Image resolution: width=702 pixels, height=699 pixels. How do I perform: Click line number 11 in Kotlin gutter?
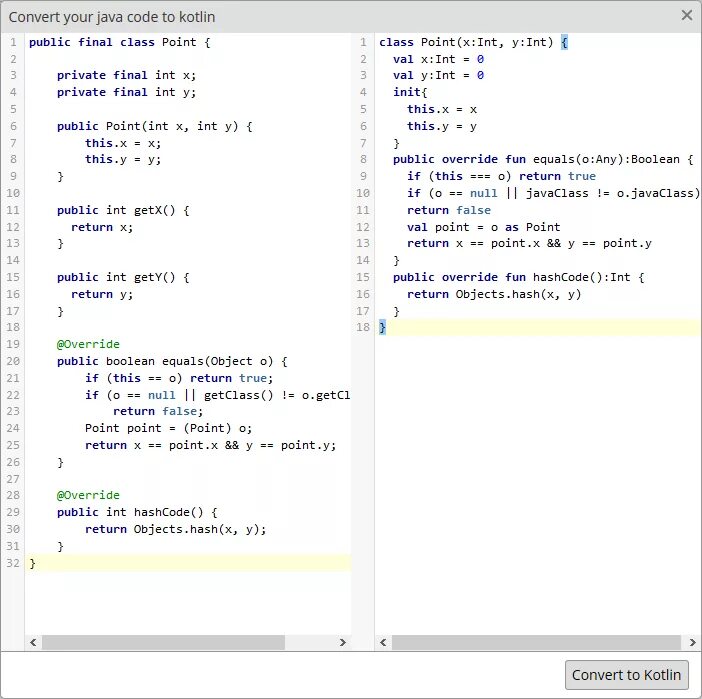(363, 210)
